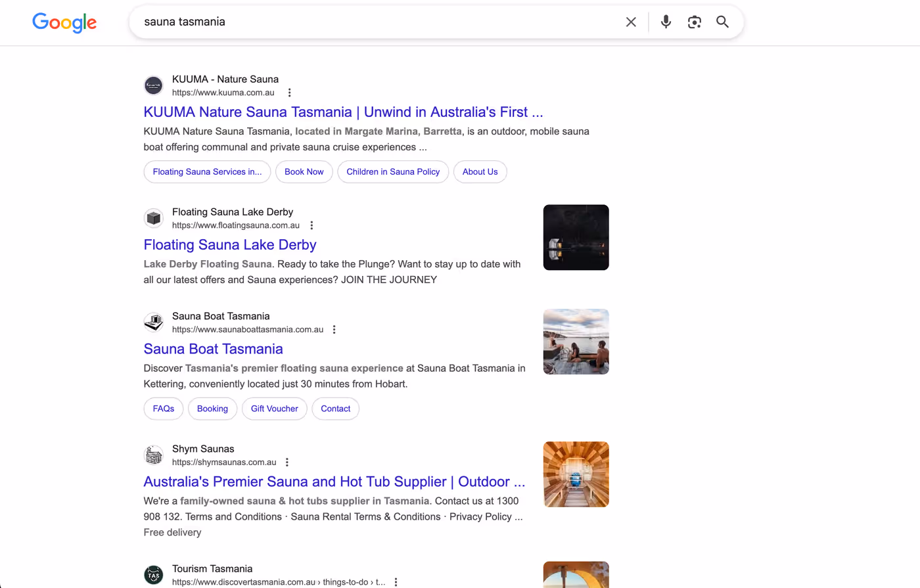This screenshot has width=920, height=588.
Task: Click the Booking chip
Action: point(212,409)
